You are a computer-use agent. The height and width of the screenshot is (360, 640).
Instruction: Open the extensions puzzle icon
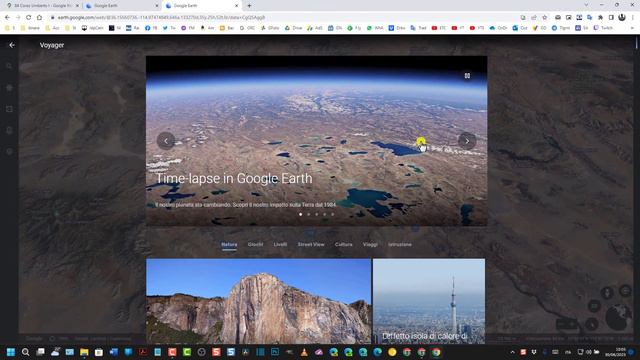coord(600,18)
